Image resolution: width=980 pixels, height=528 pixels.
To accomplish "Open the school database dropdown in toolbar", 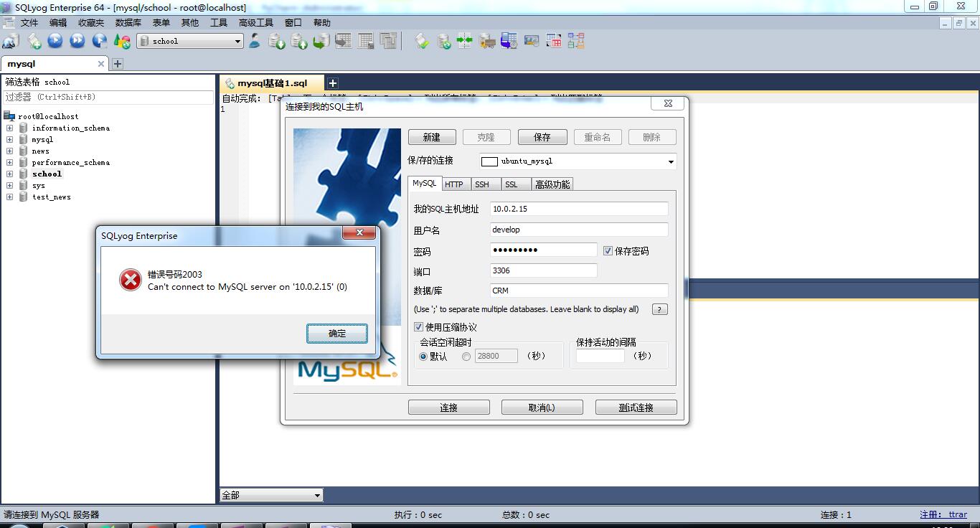I will pyautogui.click(x=238, y=42).
